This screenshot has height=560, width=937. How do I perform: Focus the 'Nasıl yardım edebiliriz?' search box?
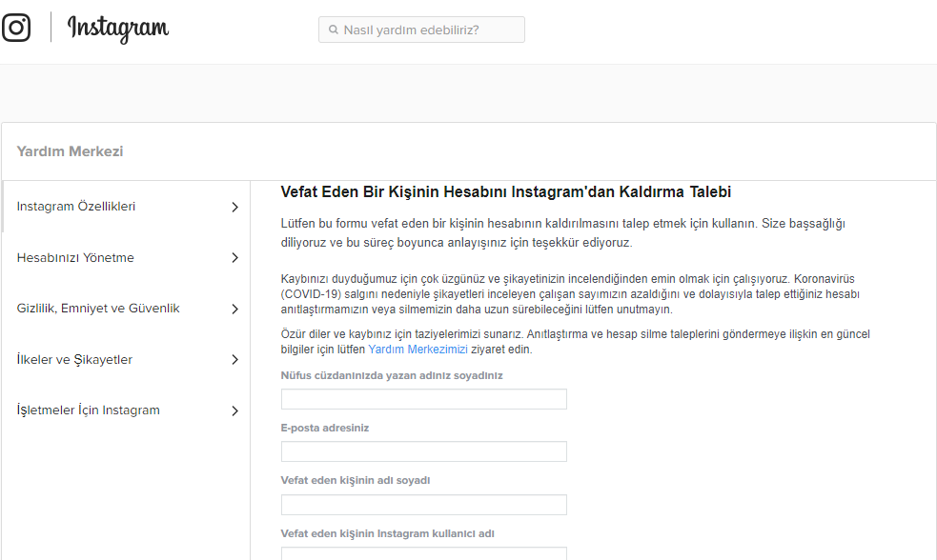[x=421, y=30]
